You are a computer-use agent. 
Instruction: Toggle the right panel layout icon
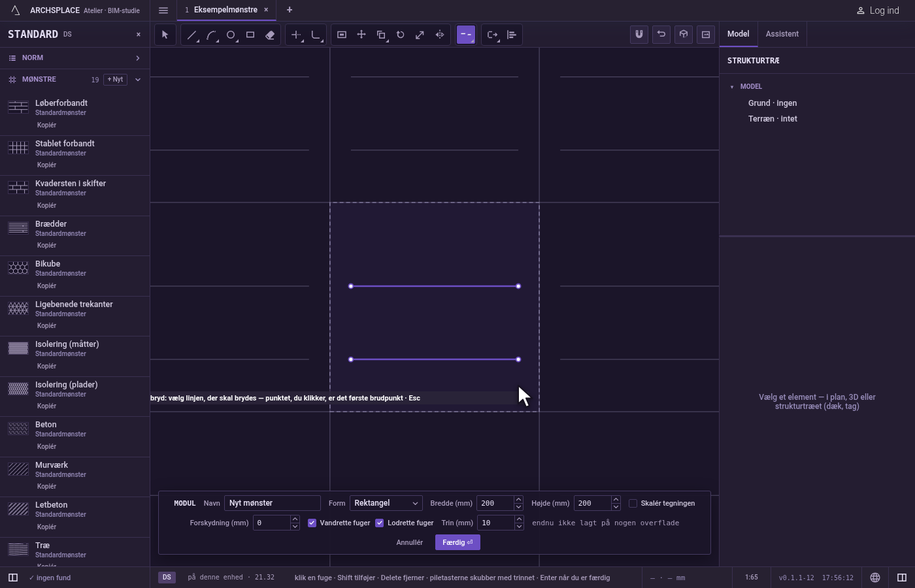click(902, 578)
